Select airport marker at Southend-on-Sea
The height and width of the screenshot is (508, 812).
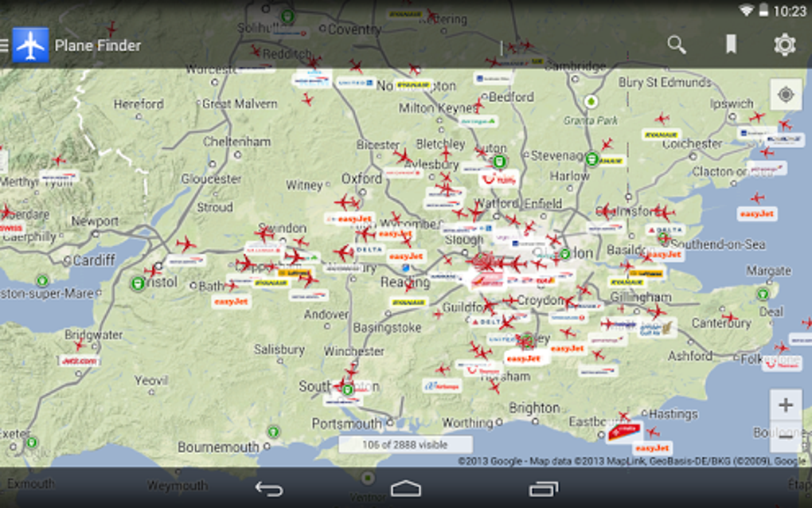[x=663, y=238]
